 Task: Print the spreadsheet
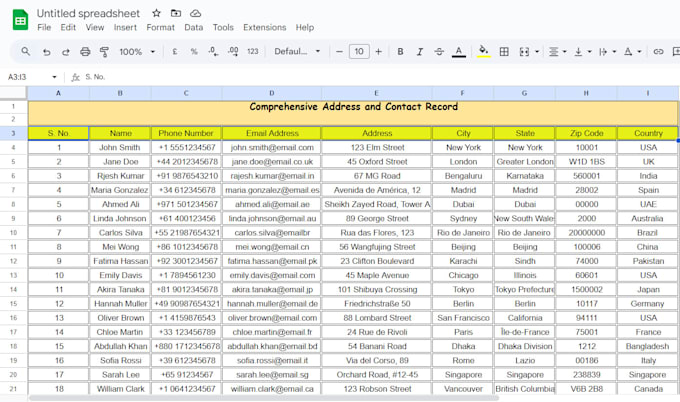pos(85,52)
